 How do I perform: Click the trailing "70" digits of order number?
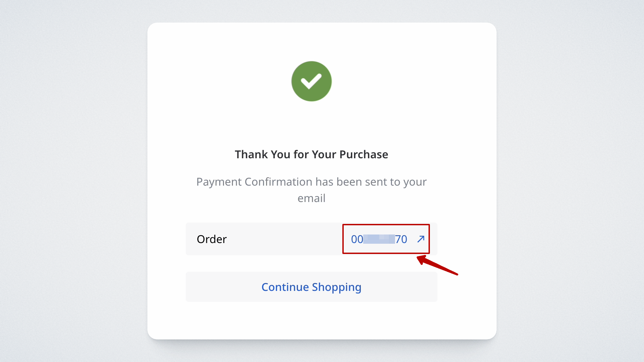[x=401, y=239]
